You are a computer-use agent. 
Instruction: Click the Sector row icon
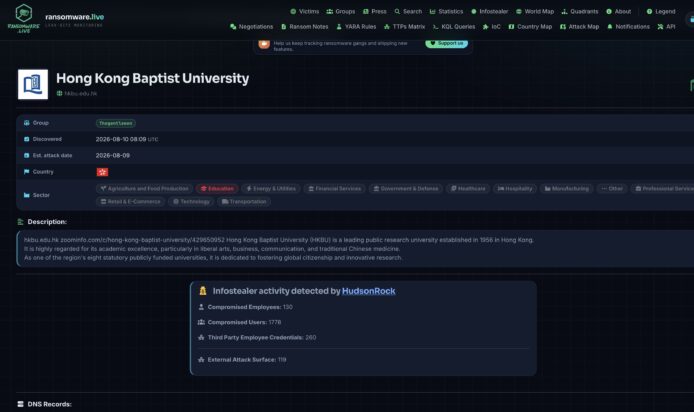[27, 195]
